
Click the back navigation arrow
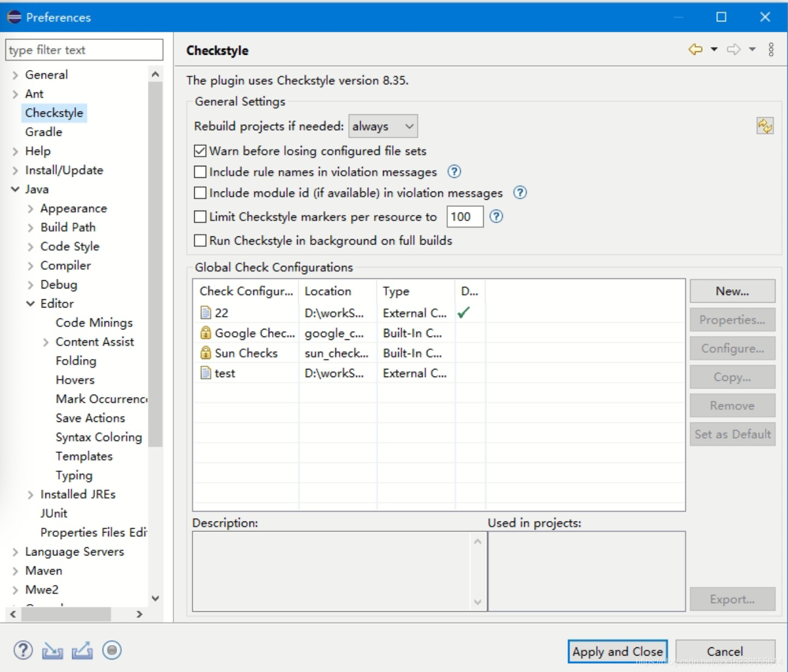(696, 49)
